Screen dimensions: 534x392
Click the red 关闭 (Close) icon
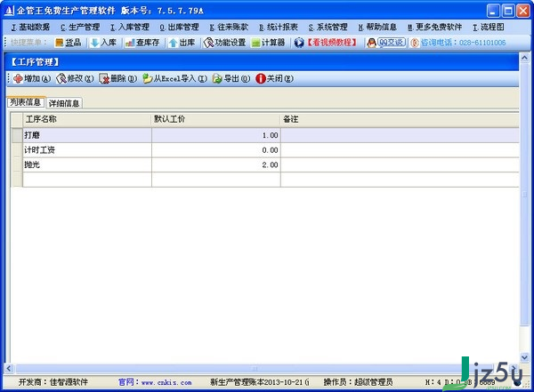coord(260,78)
